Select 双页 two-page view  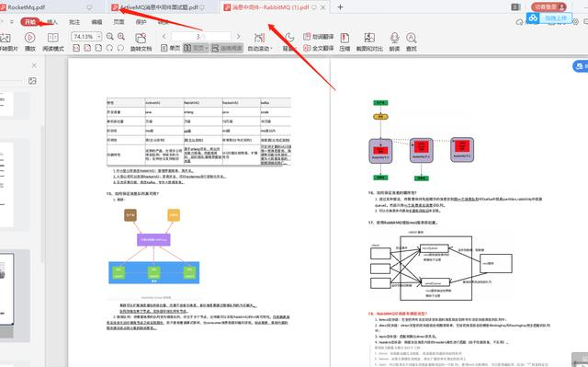196,48
